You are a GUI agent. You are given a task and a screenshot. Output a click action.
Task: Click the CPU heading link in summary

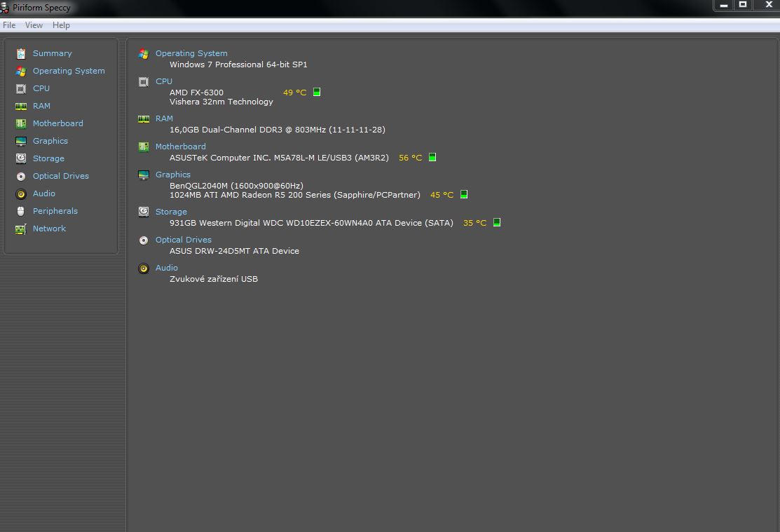(x=164, y=81)
